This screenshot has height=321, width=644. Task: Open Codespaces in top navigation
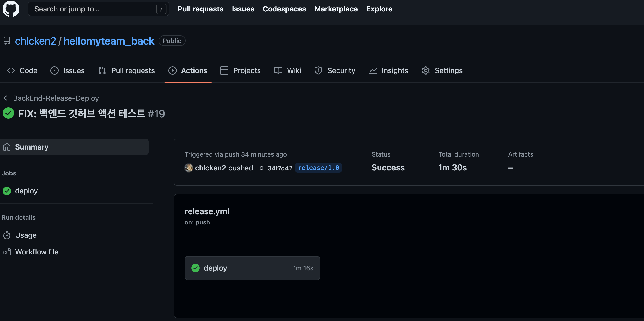[x=284, y=9]
